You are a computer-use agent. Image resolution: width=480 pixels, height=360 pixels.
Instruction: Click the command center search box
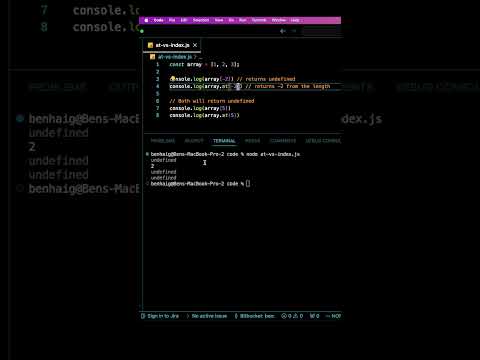[x=322, y=31]
